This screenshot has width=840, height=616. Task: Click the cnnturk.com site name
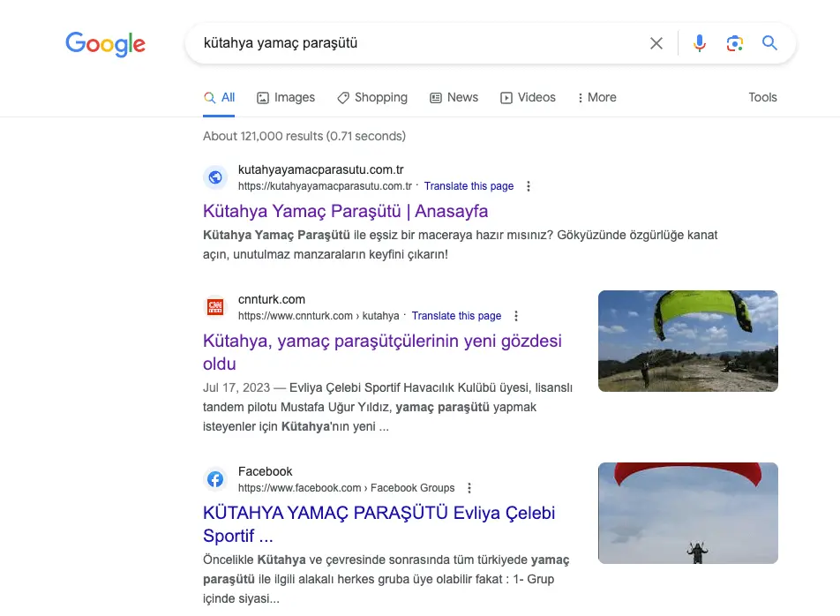(272, 299)
